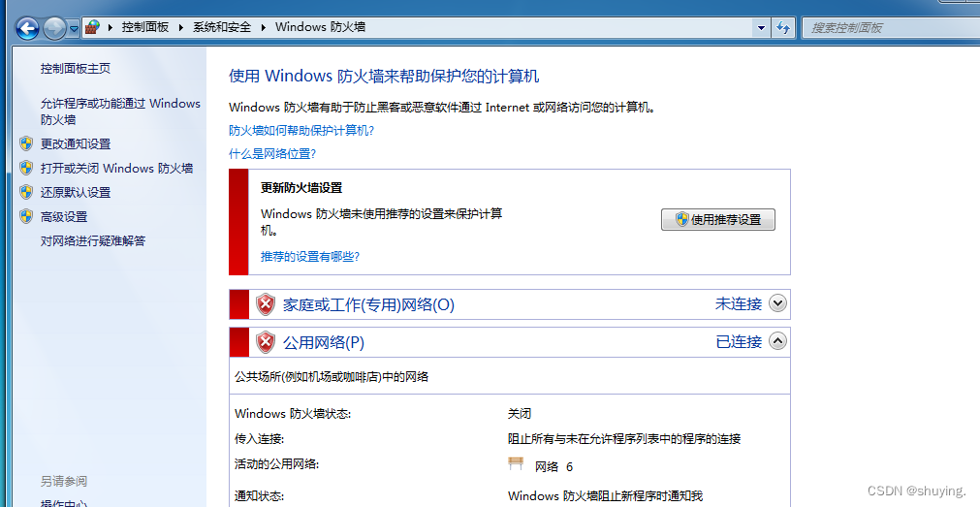The height and width of the screenshot is (507, 980).
Task: Click 家庭或工作(专用)网络(O) section header
Action: point(368,304)
